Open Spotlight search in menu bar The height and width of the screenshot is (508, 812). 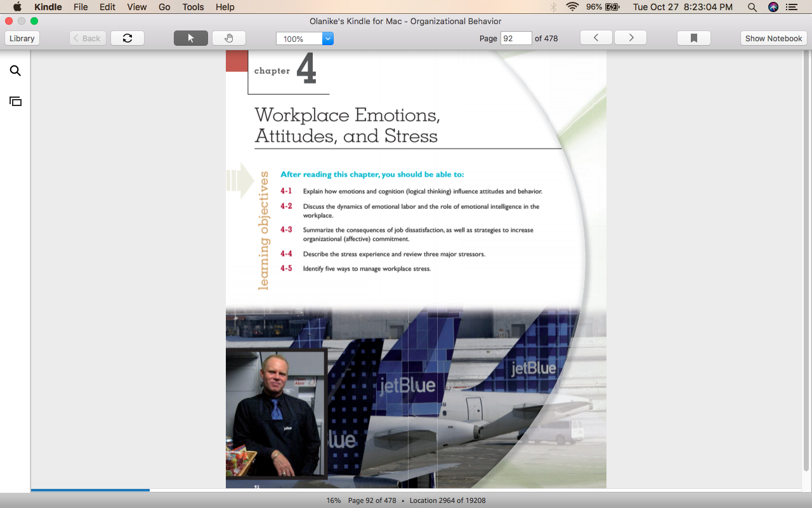click(x=752, y=7)
